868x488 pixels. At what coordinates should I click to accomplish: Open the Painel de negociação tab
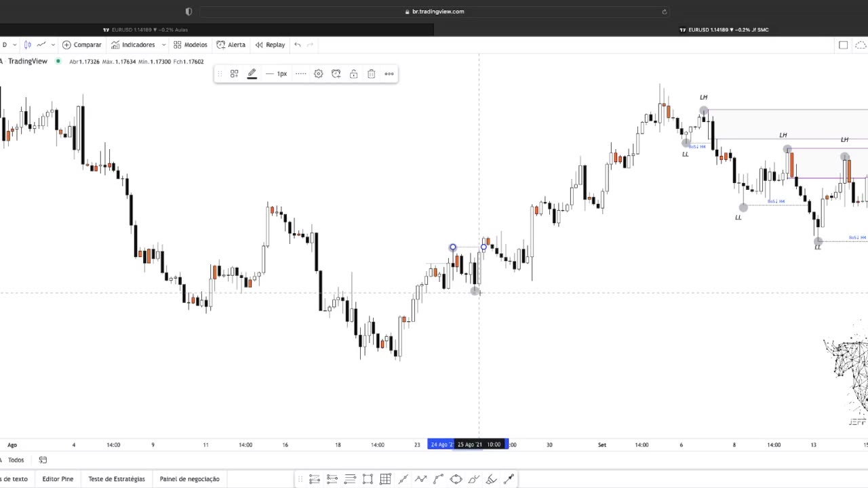point(189,479)
